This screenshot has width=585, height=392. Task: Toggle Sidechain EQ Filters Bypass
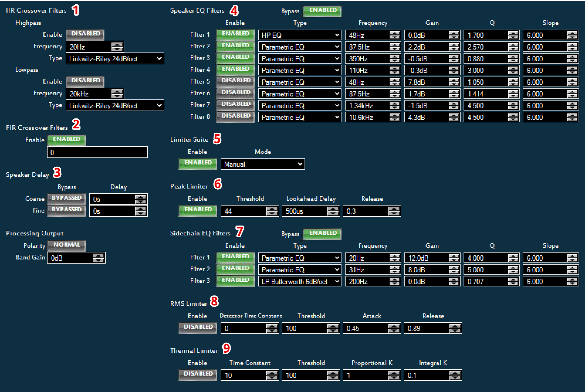[x=322, y=234]
